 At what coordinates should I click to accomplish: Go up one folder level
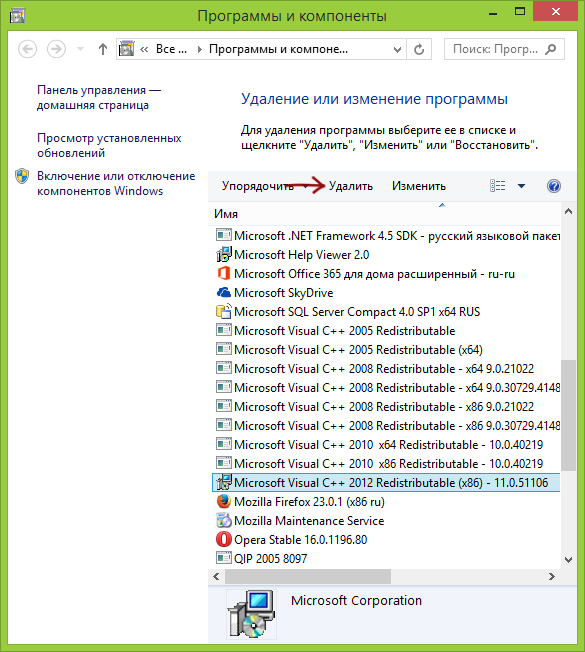[x=103, y=49]
